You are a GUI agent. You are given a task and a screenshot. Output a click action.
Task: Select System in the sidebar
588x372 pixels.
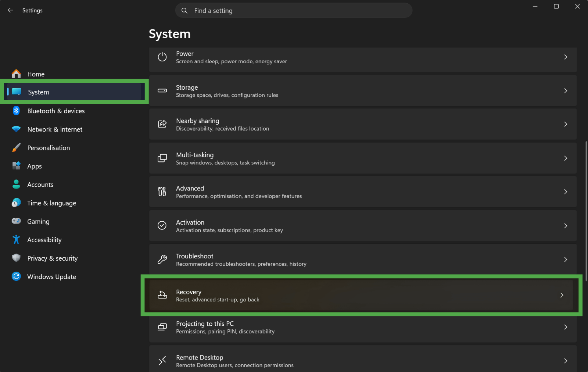coord(73,92)
